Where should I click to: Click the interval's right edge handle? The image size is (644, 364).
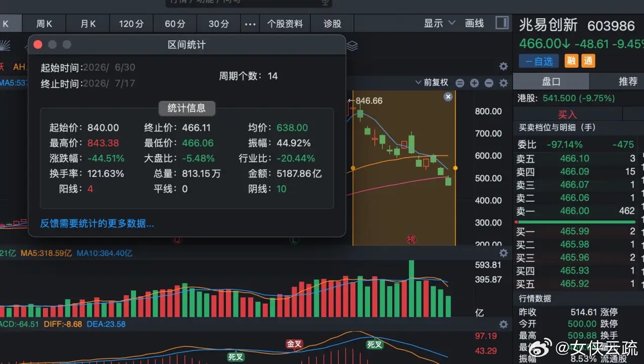(455, 168)
